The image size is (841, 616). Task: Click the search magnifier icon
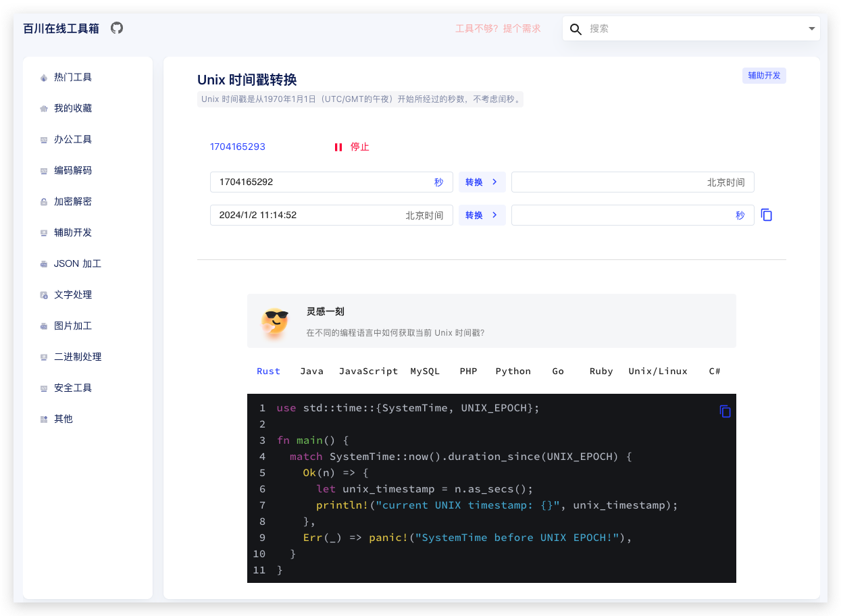click(576, 29)
